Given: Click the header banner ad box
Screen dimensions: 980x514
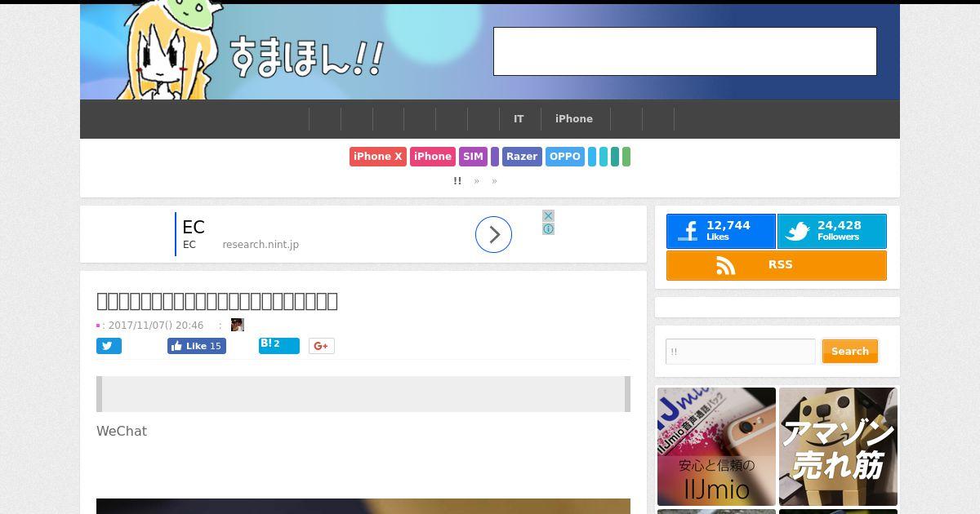Looking at the screenshot, I should click(685, 51).
